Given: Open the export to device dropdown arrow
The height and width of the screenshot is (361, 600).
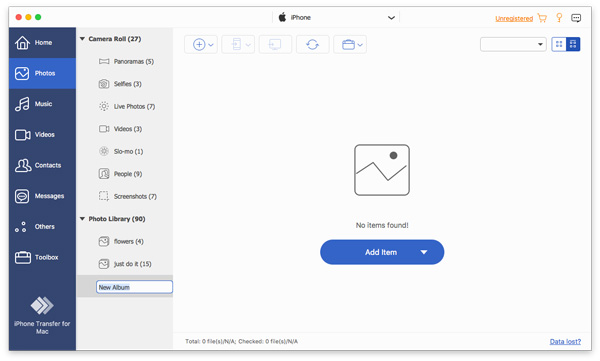Looking at the screenshot, I should coord(248,45).
